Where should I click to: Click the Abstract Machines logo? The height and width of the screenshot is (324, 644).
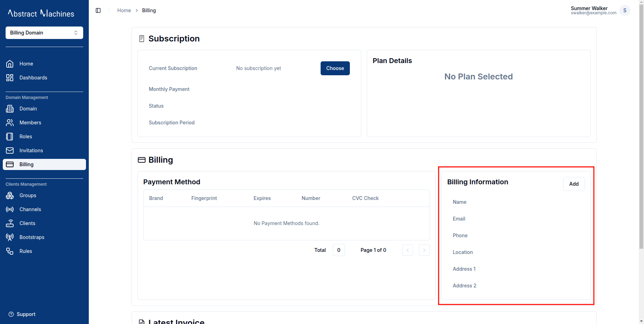(41, 13)
